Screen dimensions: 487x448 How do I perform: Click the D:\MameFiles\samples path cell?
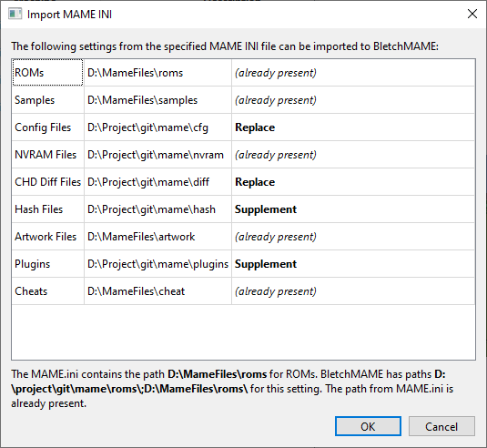coord(157,100)
